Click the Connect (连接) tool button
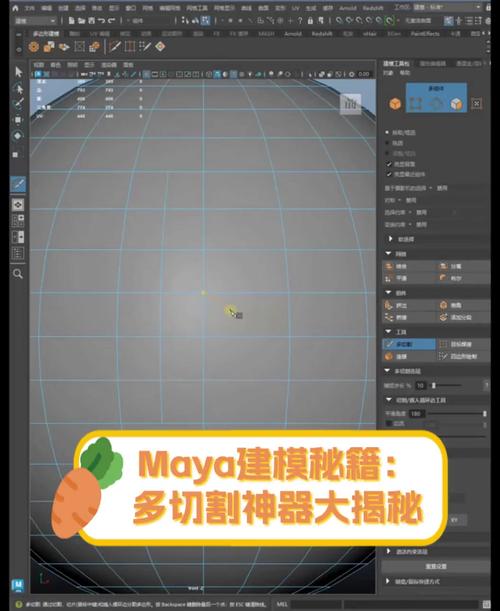Viewport: 500px width, 611px height. [x=408, y=357]
